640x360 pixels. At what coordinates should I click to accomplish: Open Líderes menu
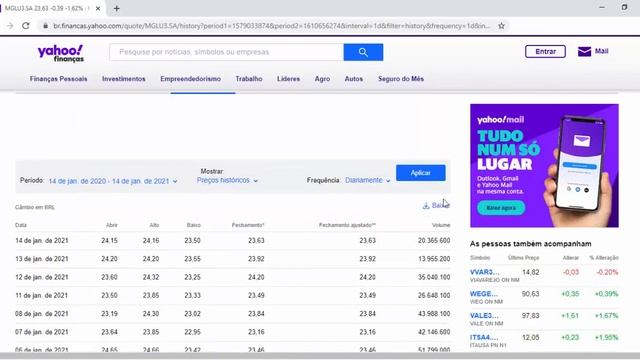tap(289, 79)
